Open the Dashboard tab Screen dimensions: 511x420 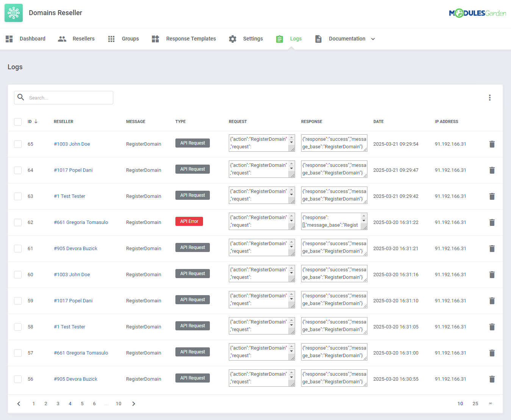click(33, 39)
